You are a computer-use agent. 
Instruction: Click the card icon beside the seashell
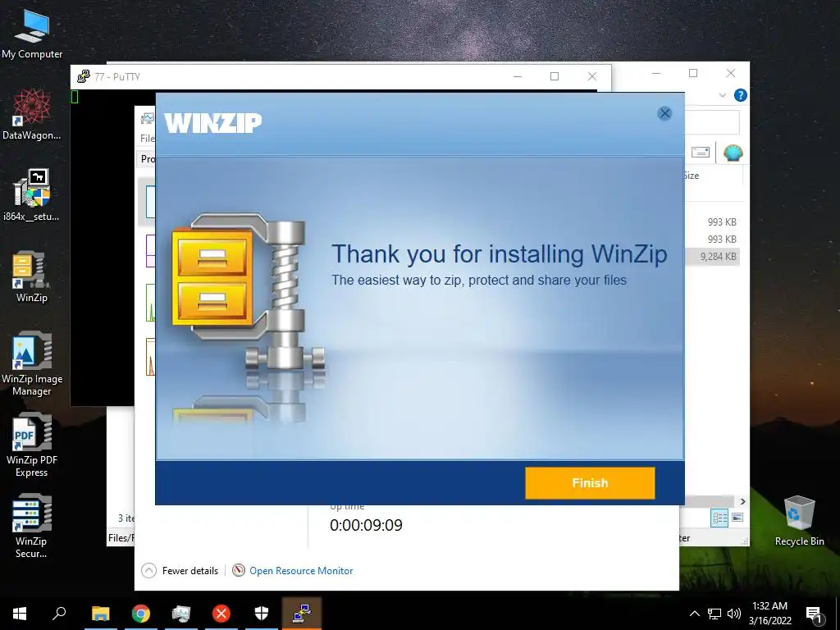[701, 153]
